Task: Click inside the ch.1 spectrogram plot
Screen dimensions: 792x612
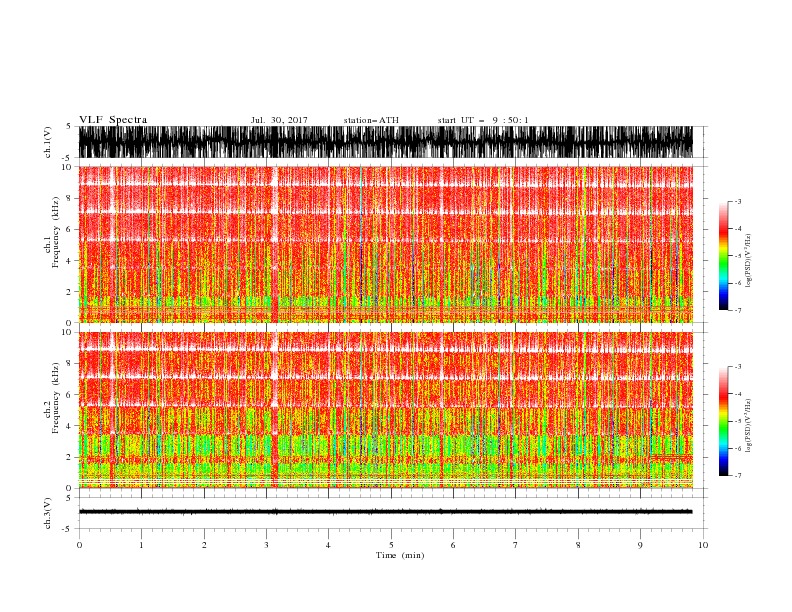Action: pos(386,244)
